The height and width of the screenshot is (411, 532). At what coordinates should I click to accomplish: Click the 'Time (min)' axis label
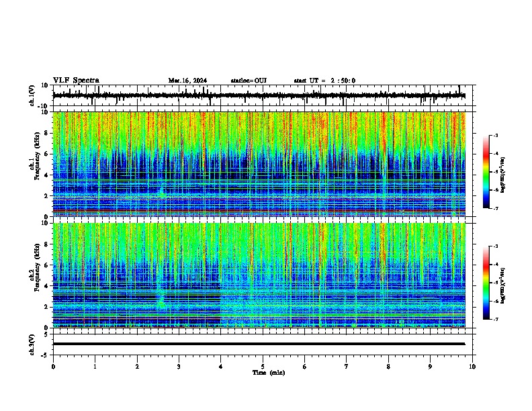269,373
